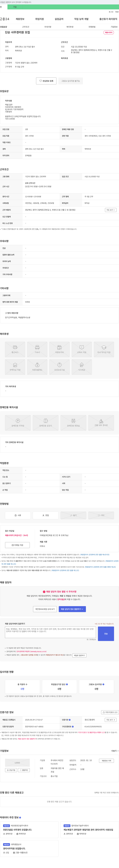Click the company LOGO thumbnail
This screenshot has height=868, width=119.
point(17,763)
